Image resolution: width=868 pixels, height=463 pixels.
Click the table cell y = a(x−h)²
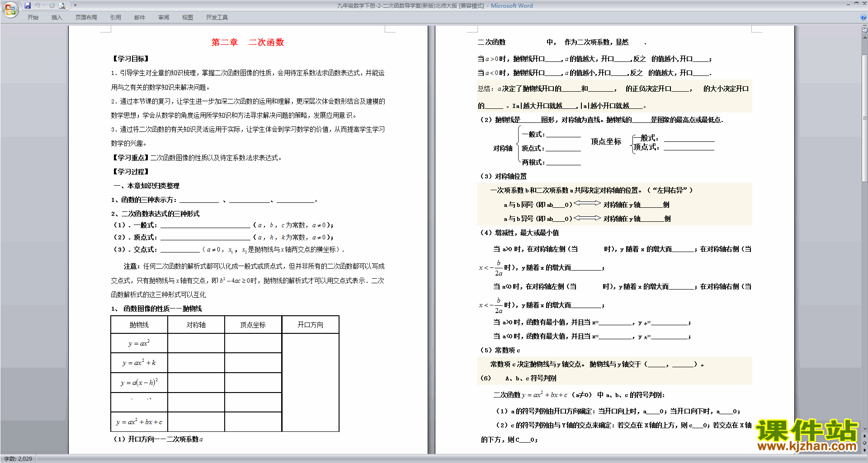[x=139, y=383]
